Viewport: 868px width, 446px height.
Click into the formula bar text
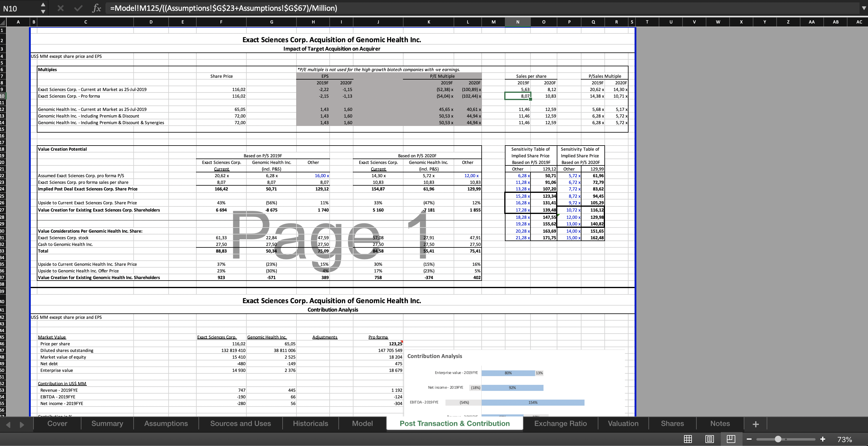[482, 8]
